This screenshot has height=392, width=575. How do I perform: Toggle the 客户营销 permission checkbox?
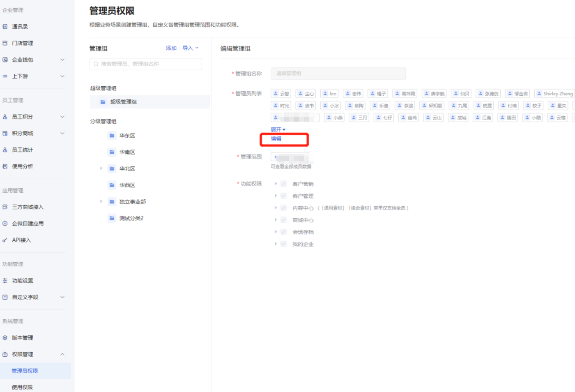[x=283, y=184]
